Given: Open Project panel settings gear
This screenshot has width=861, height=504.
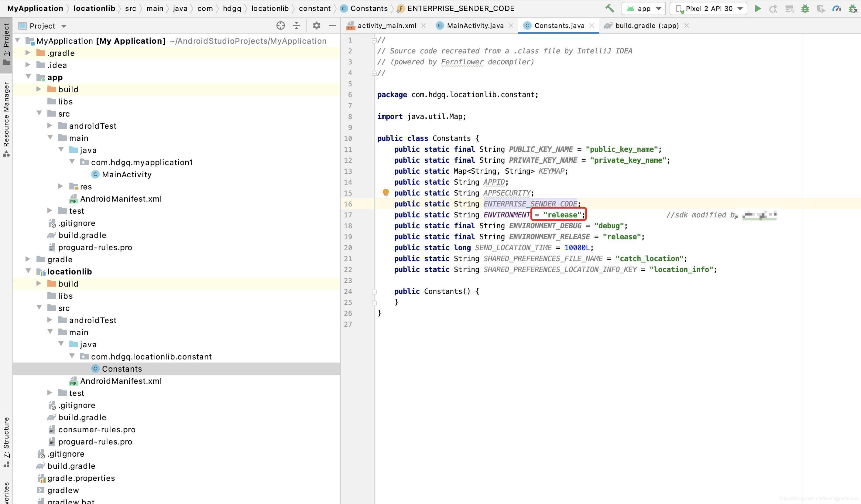Looking at the screenshot, I should (x=316, y=26).
